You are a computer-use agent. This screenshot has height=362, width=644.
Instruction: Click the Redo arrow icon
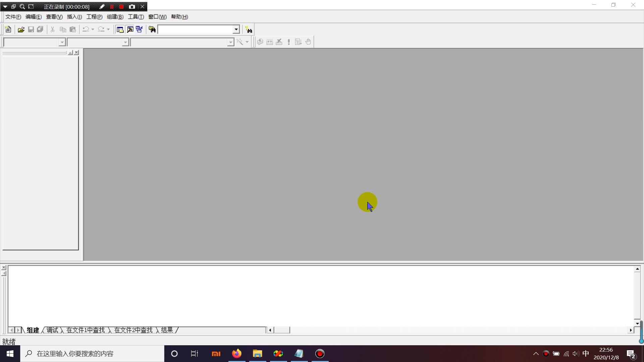[101, 29]
